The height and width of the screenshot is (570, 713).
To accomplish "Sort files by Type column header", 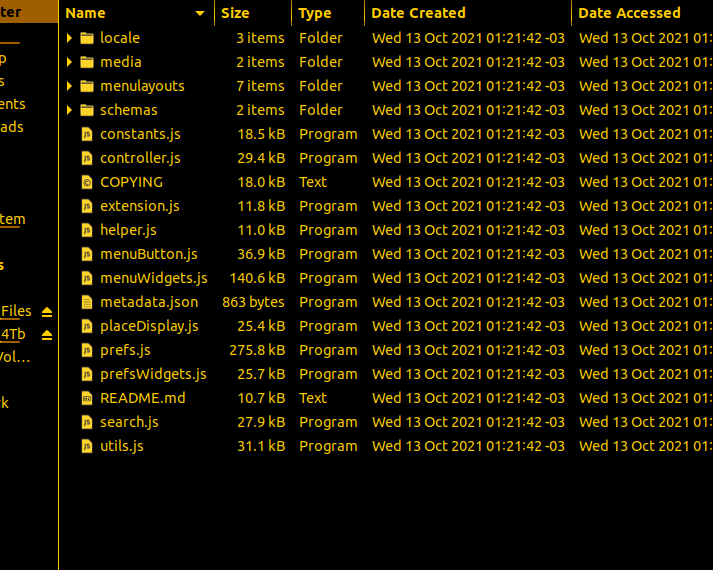I will tap(315, 13).
